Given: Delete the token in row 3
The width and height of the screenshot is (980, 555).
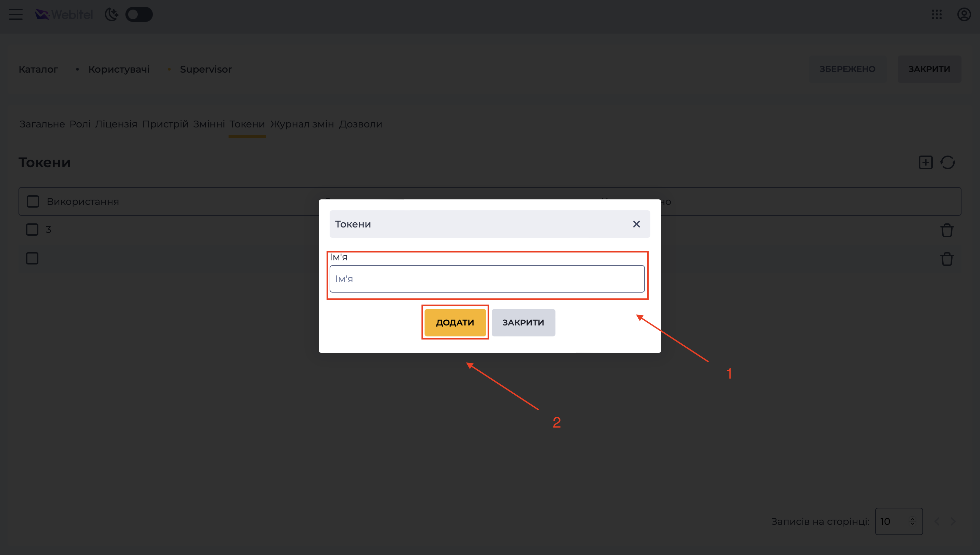Looking at the screenshot, I should coord(947,230).
